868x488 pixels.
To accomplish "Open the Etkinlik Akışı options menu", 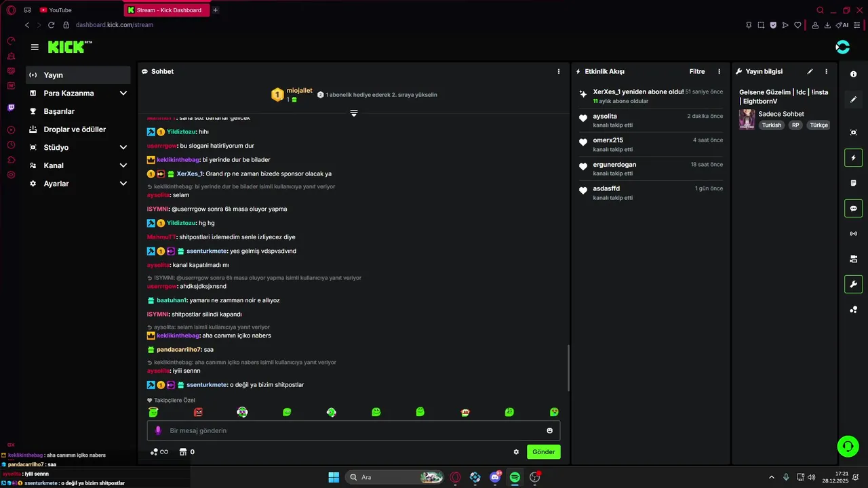I will click(719, 71).
